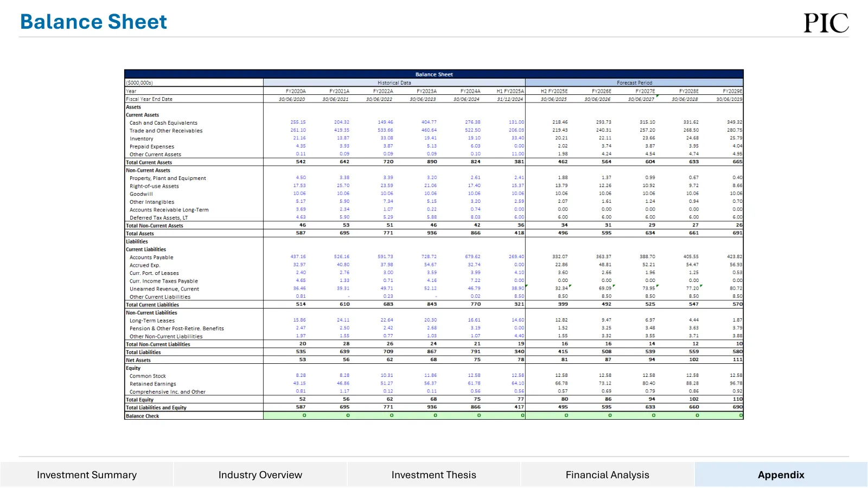The height and width of the screenshot is (488, 868).
Task: Click the 'Accounts Payable' row label
Action: point(151,258)
